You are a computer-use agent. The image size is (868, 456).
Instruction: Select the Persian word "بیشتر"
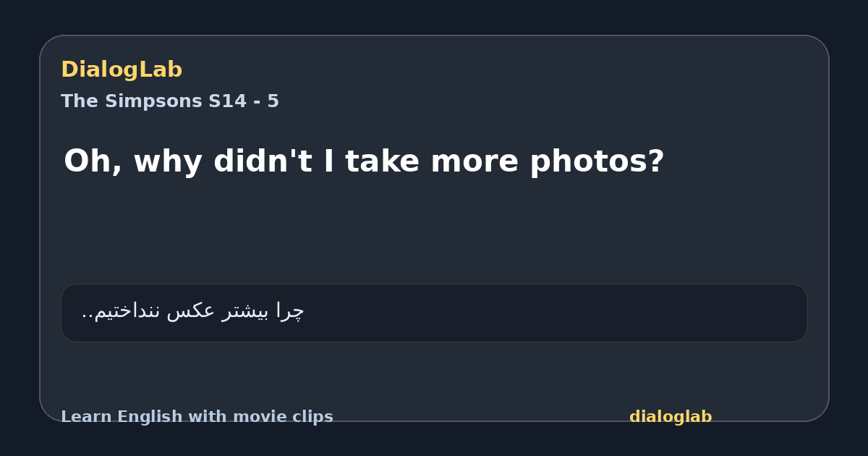pos(244,311)
